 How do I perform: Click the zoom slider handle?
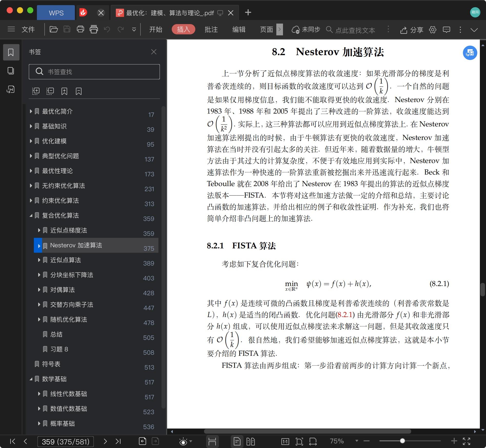[402, 441]
